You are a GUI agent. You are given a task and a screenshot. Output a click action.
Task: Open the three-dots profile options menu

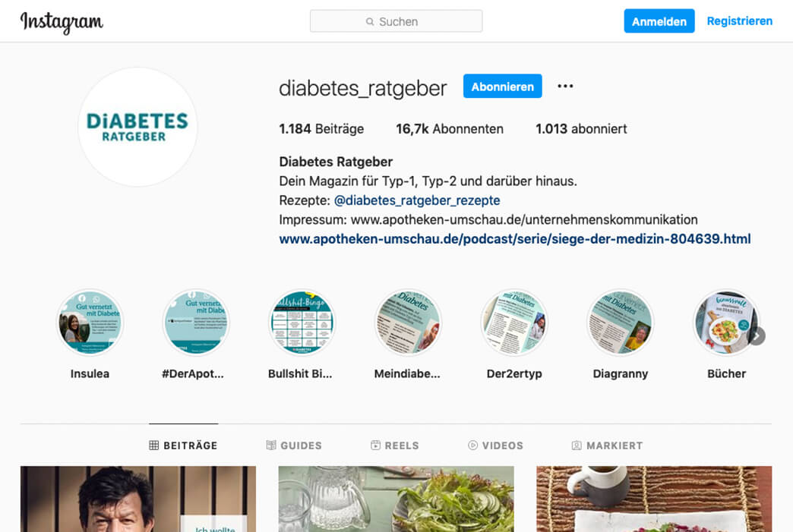[x=565, y=86]
